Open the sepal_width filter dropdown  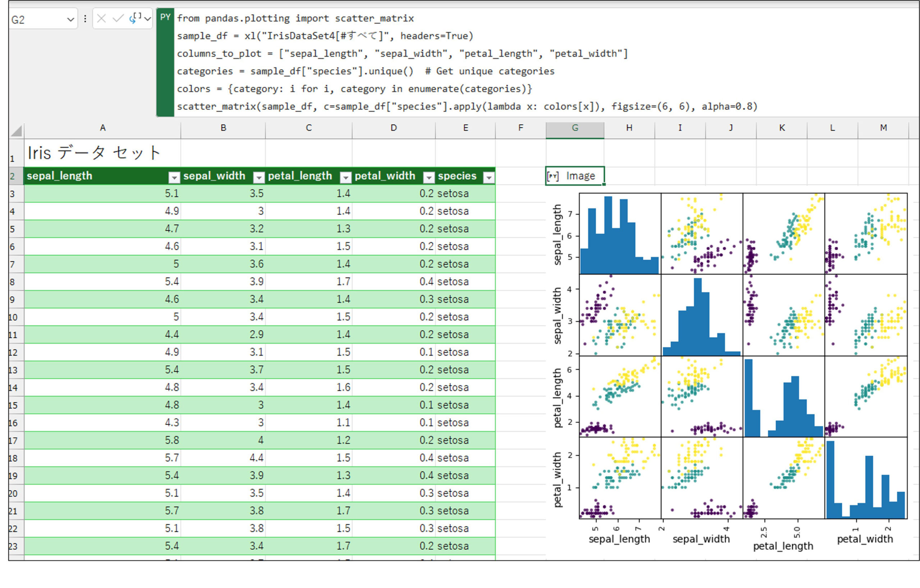tap(259, 177)
